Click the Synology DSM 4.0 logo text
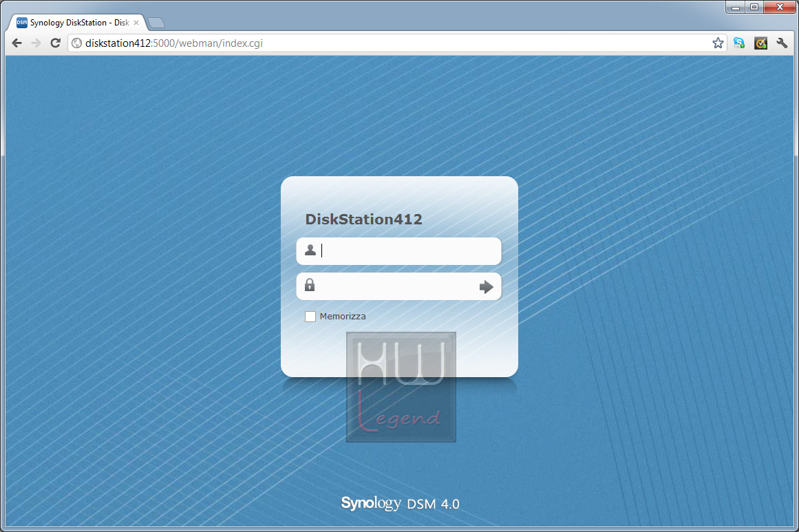This screenshot has height=532, width=799. coord(400,504)
